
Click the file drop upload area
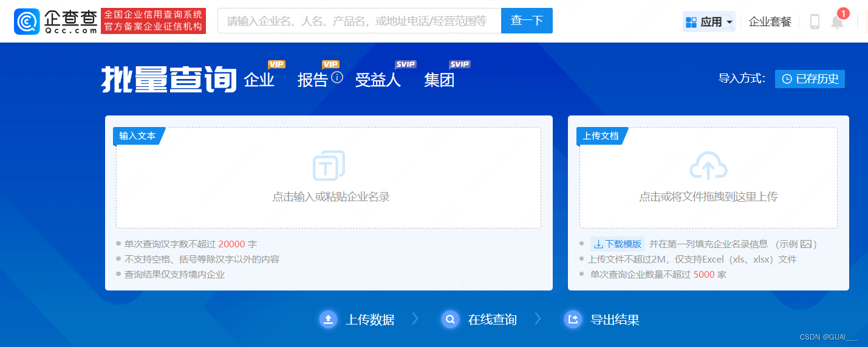(708, 177)
